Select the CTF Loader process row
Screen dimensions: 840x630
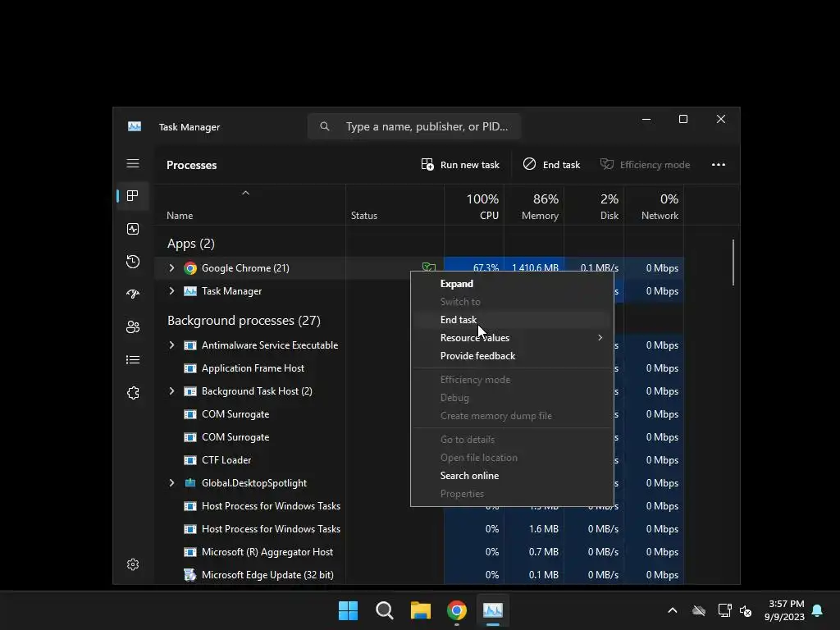[226, 460]
